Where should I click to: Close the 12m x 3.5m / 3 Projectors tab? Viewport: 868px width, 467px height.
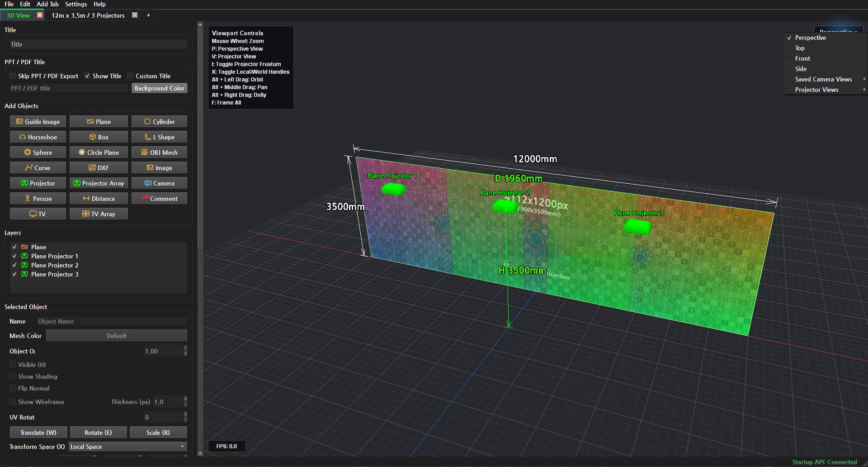(135, 15)
